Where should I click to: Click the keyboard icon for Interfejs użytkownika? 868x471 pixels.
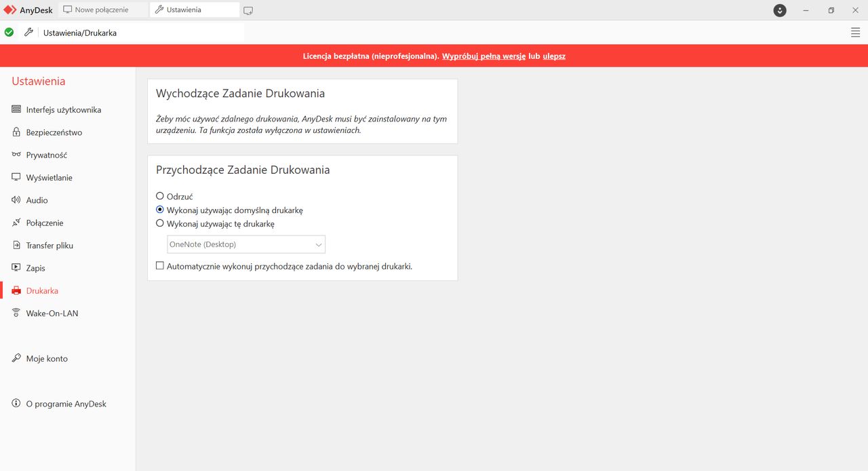click(16, 109)
